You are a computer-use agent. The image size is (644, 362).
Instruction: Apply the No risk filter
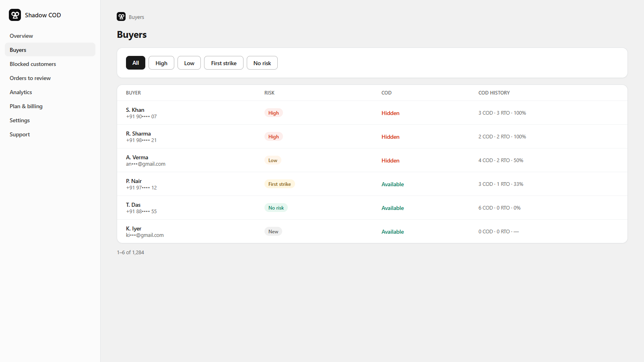click(262, 63)
